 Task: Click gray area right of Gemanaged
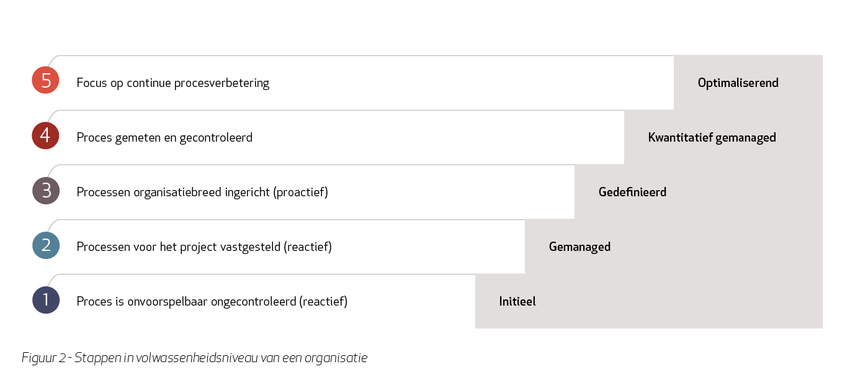pyautogui.click(x=717, y=247)
